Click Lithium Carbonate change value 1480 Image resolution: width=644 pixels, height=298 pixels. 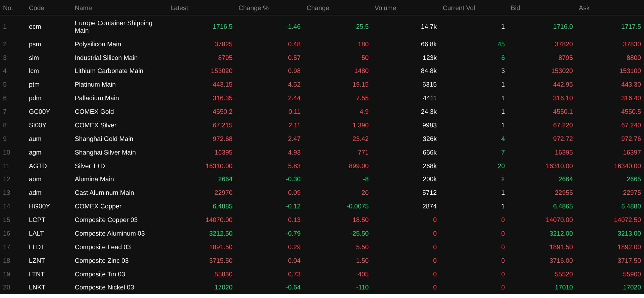click(x=361, y=71)
